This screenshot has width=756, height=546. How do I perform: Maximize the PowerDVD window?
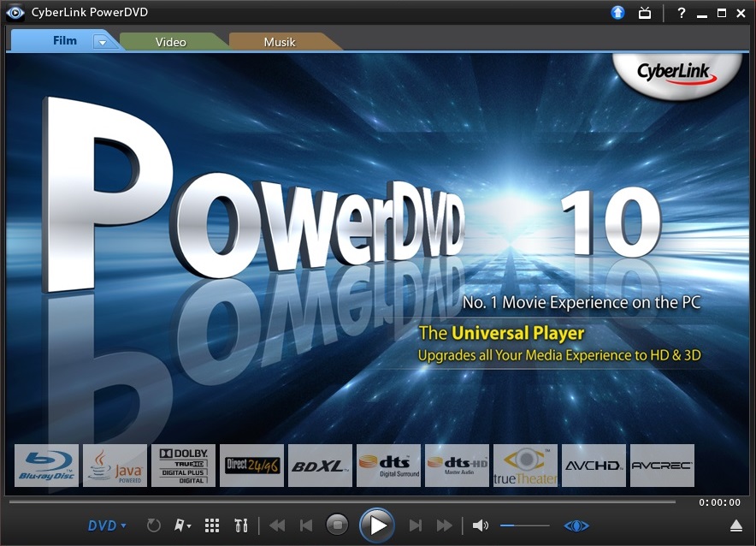coord(721,13)
